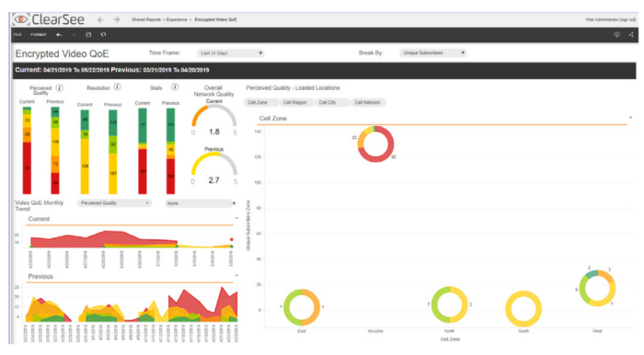Go back with the browser-style left arrow
This screenshot has height=355, width=644.
[100, 19]
